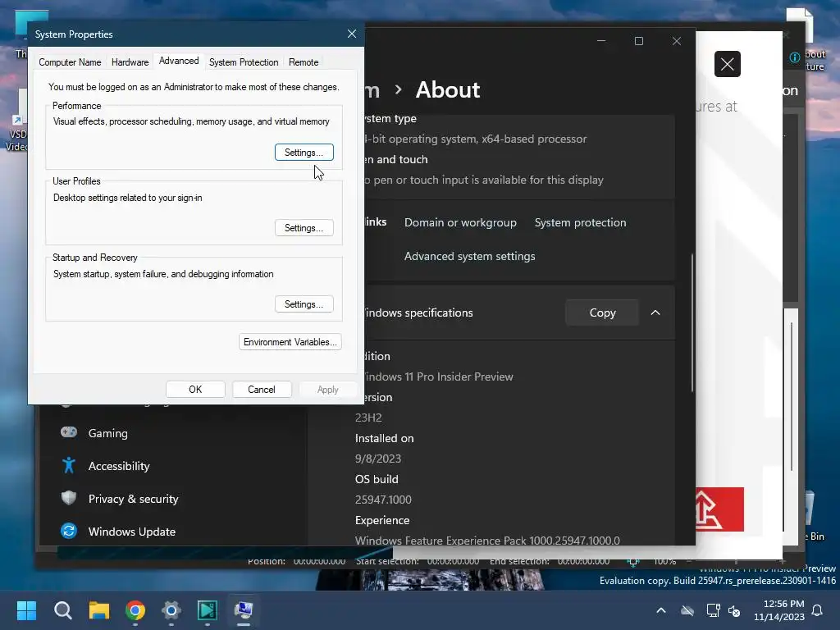Screen dimensions: 840x630
Task: Click the Privacy & security shield icon
Action: pyautogui.click(x=69, y=498)
